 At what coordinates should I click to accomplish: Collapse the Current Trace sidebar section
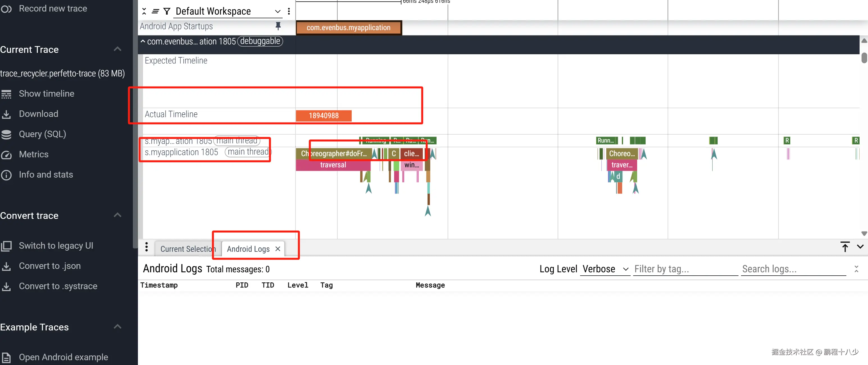coord(117,49)
